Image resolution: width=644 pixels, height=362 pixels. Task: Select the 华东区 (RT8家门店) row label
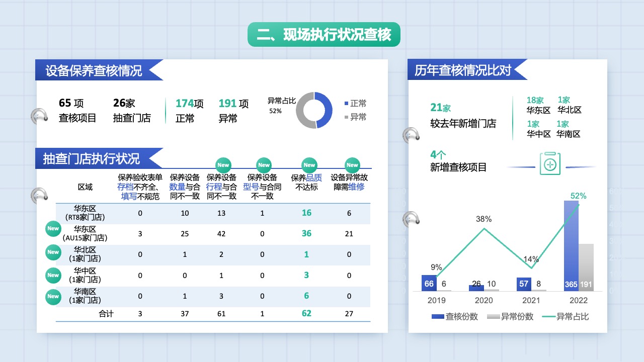pos(85,213)
